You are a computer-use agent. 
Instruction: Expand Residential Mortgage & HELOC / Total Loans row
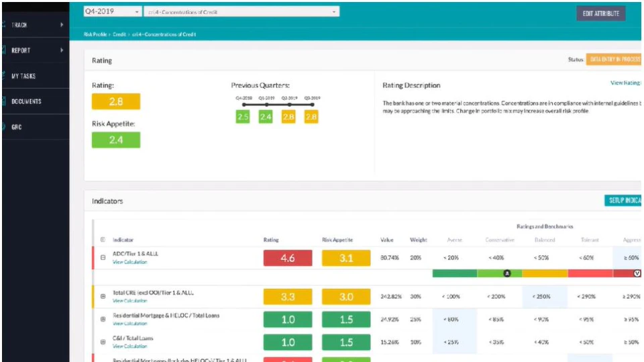[x=103, y=319]
